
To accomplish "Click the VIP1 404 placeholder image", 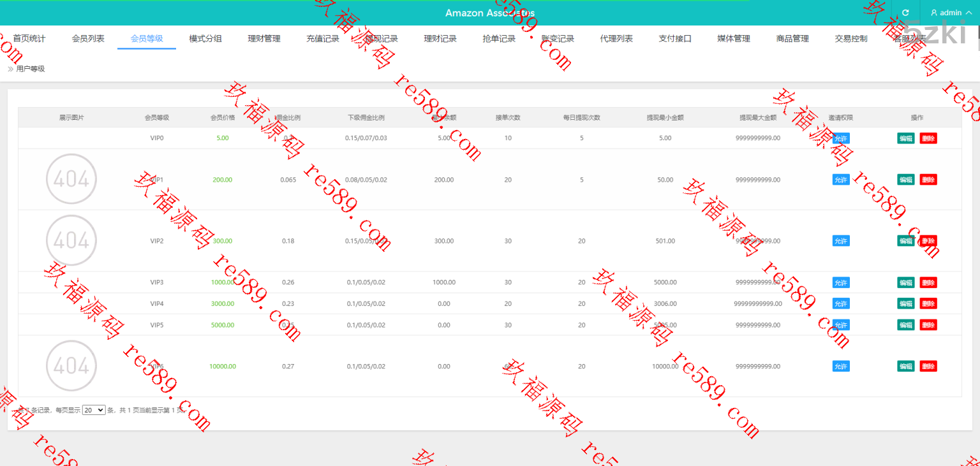I will (71, 180).
